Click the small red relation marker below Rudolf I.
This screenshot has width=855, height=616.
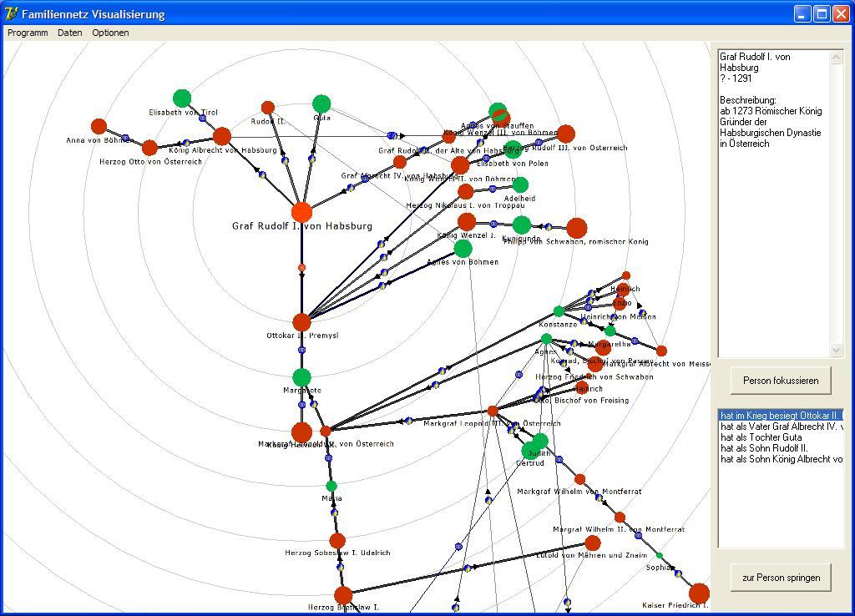click(x=301, y=268)
